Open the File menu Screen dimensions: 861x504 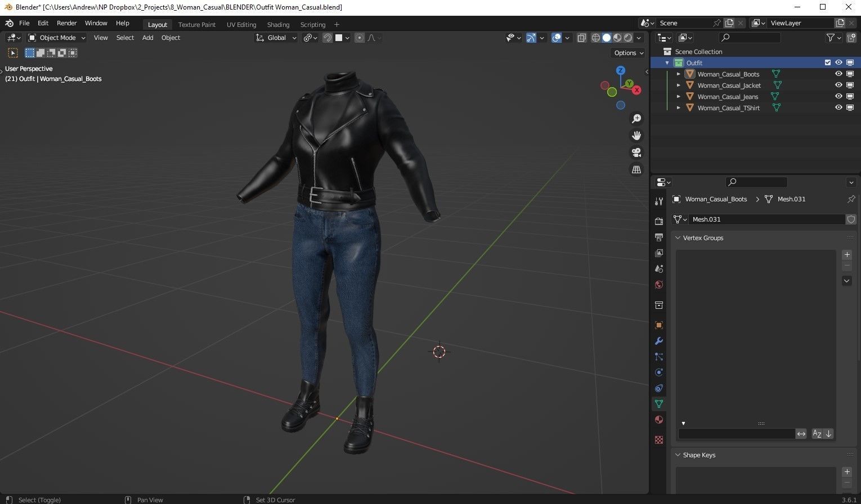[x=24, y=23]
